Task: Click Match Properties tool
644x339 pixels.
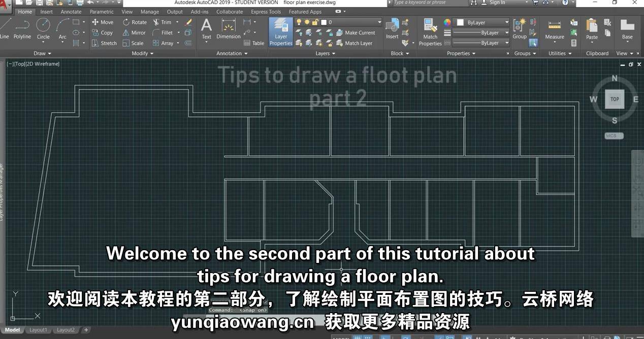Action: [430, 31]
